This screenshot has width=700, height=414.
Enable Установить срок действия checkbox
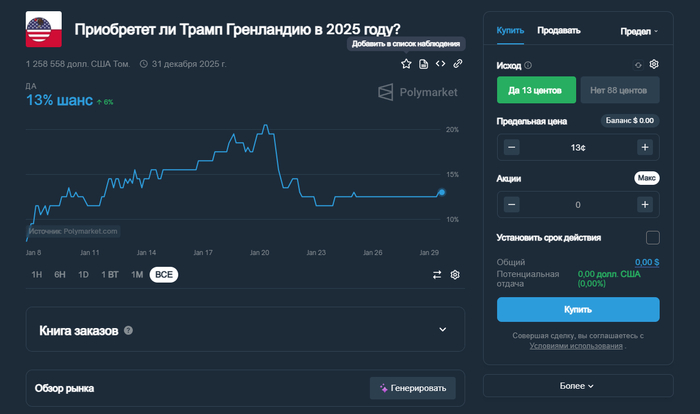pyautogui.click(x=653, y=237)
